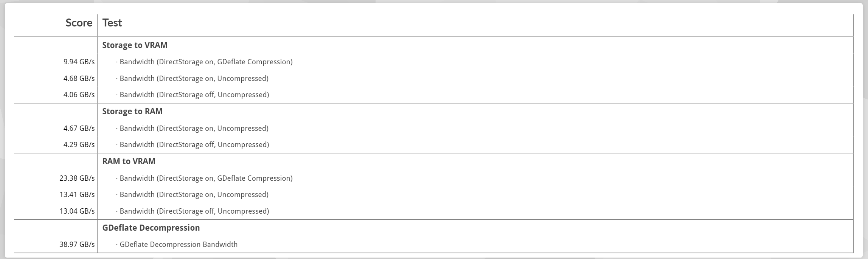This screenshot has width=868, height=259.
Task: Select Storage to RAM DirectStorage off test
Action: [193, 144]
